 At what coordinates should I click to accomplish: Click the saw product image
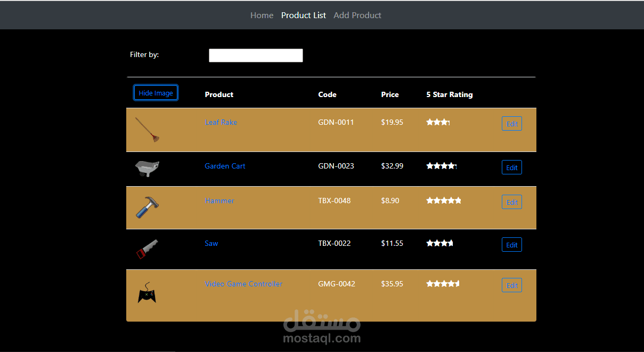[147, 249]
